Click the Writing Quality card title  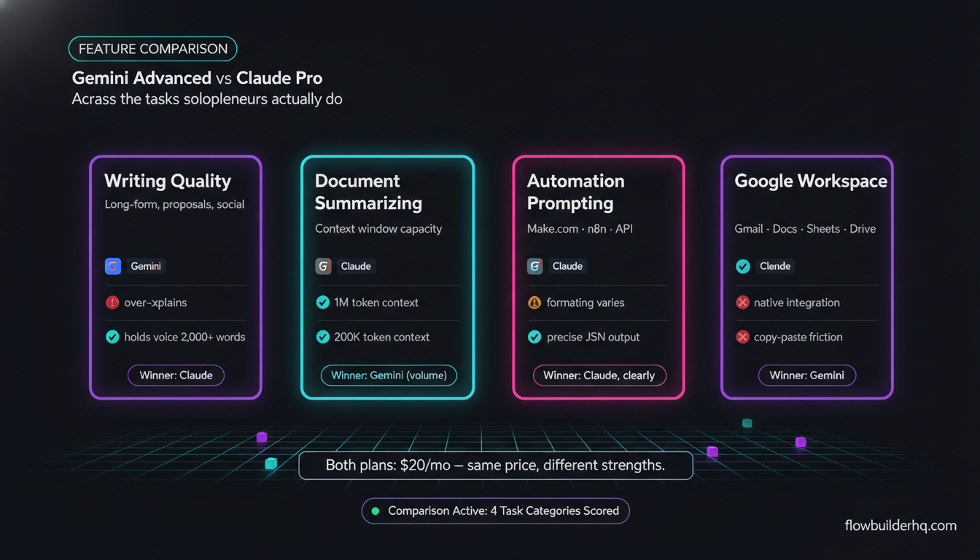[168, 181]
